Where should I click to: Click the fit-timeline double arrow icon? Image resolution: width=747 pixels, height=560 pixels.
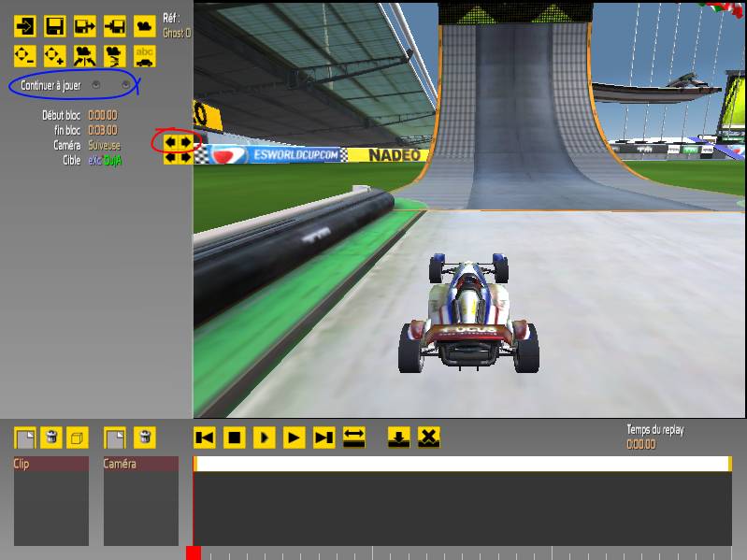tap(354, 438)
